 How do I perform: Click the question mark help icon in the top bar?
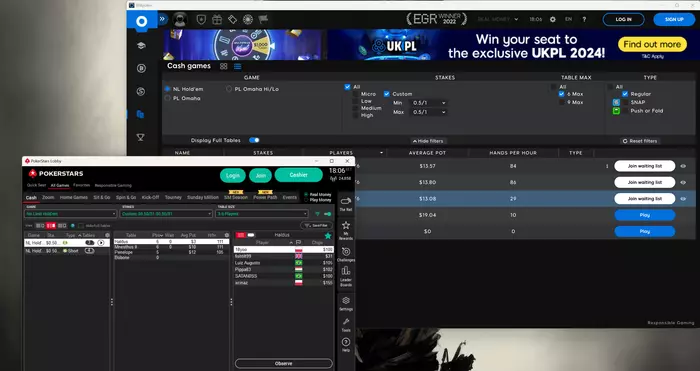584,20
